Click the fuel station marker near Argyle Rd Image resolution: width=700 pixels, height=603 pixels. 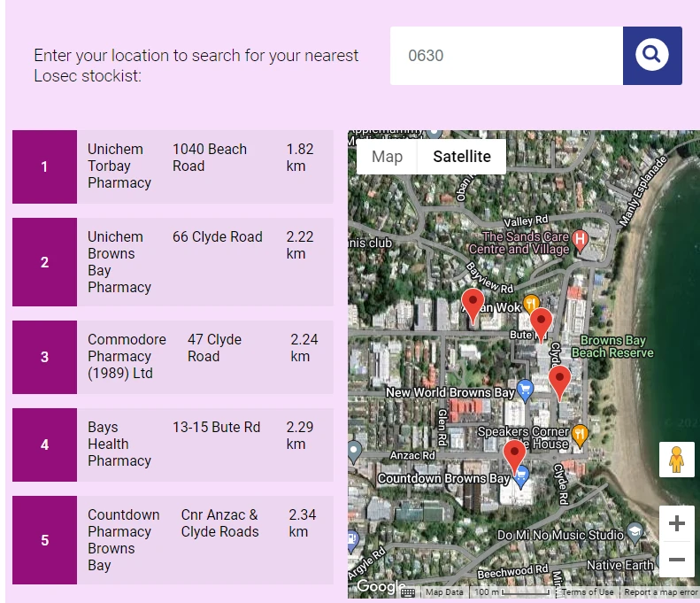coord(352,540)
